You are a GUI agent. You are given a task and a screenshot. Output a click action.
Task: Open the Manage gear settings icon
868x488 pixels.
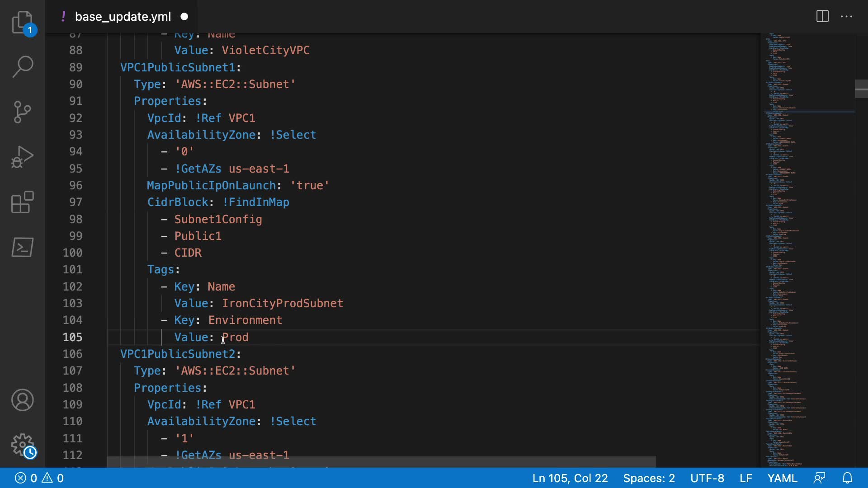(x=22, y=445)
